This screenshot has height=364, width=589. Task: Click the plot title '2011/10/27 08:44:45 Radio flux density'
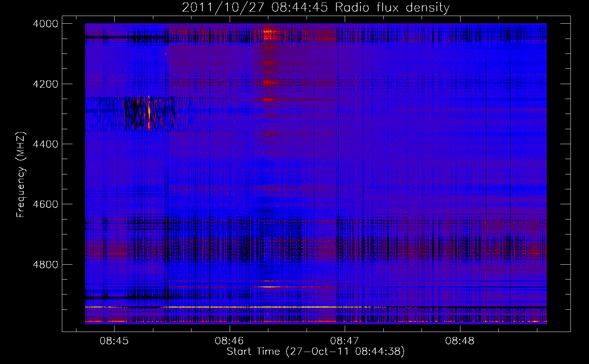[x=316, y=7]
